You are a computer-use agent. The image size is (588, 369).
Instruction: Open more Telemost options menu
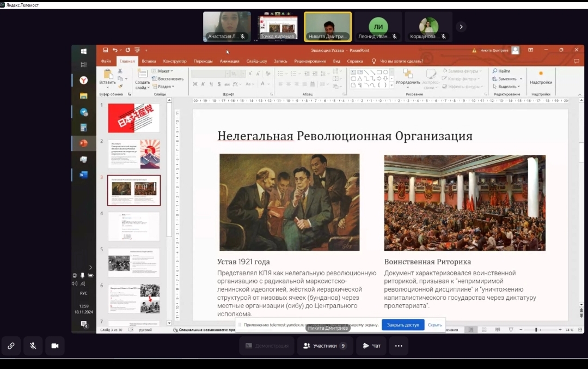pos(399,346)
